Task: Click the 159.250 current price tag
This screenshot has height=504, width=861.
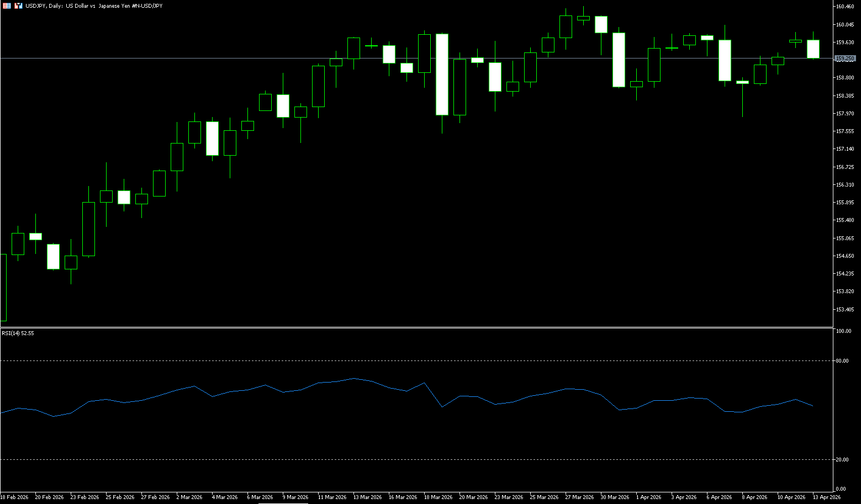Action: 845,58
